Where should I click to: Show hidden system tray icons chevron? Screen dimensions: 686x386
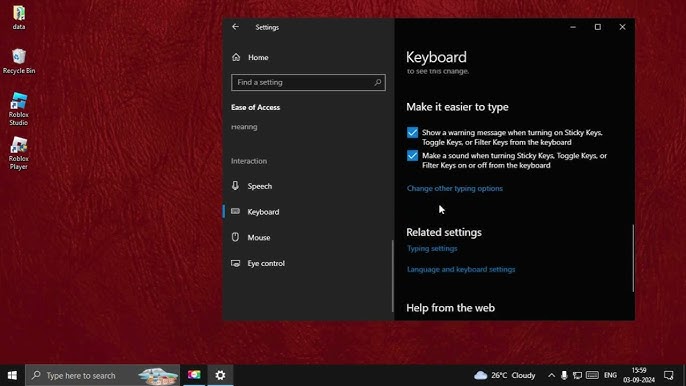551,375
